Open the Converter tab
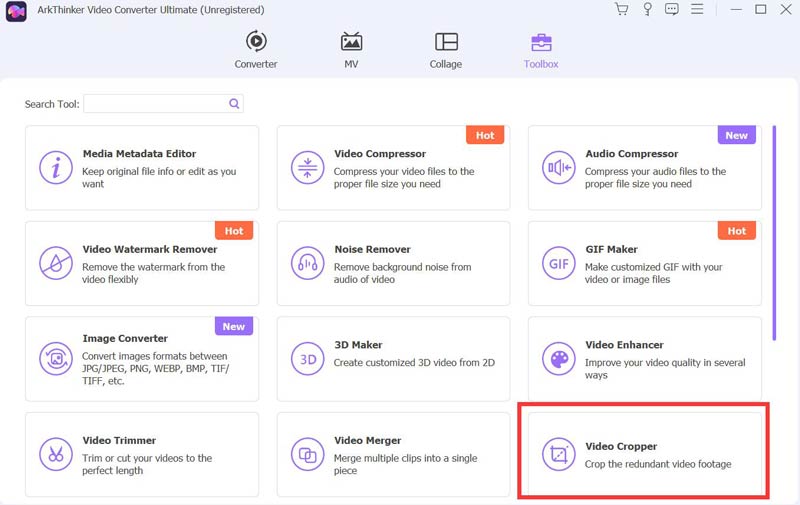The width and height of the screenshot is (800, 505). coord(256,49)
